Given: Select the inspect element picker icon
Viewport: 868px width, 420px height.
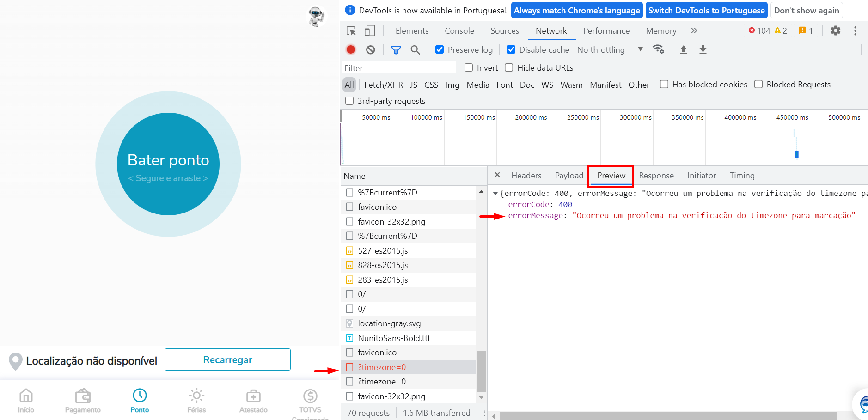Looking at the screenshot, I should point(351,31).
